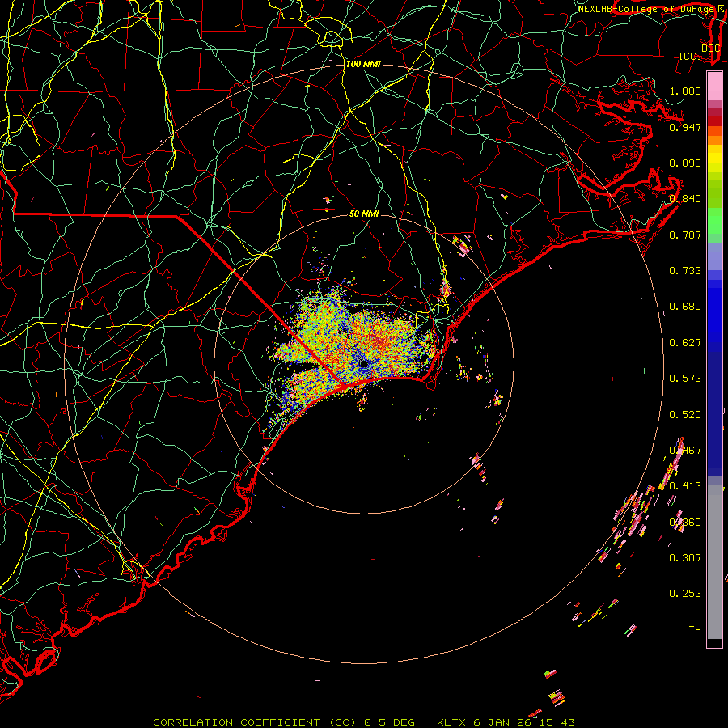The width and height of the screenshot is (728, 728).
Task: Click the 0.627 scale label
Action: pos(685,343)
